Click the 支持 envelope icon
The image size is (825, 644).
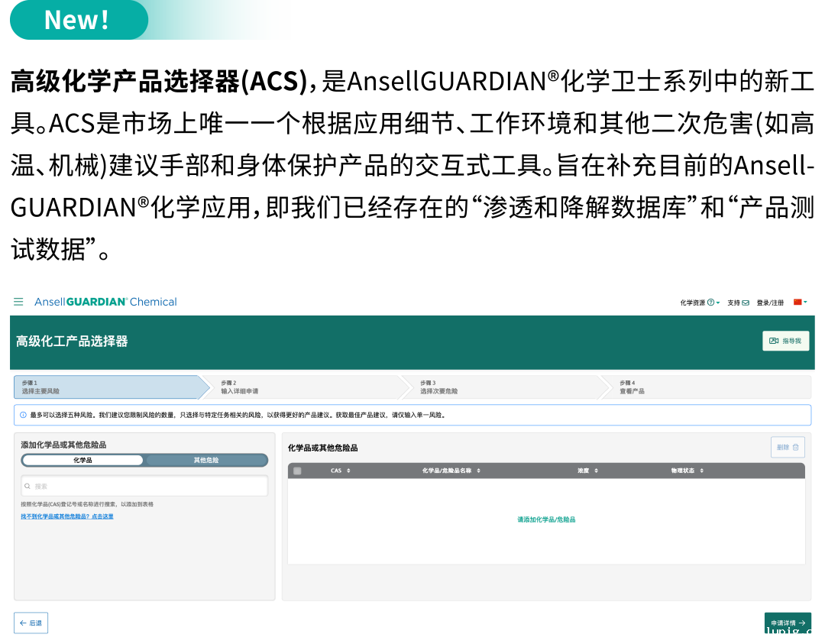click(746, 303)
